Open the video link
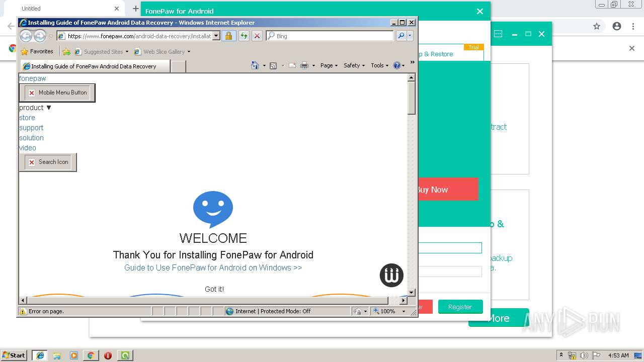The image size is (644, 362). [28, 148]
